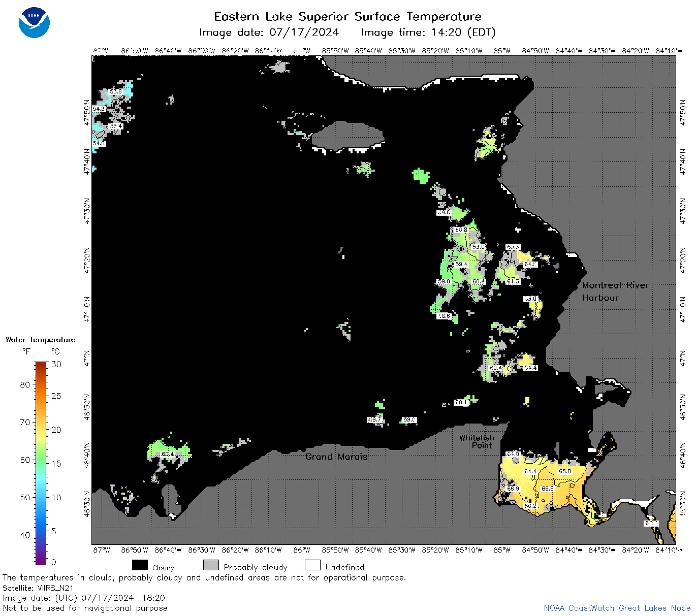
Task: Click the gray island in the lake
Action: point(347,136)
